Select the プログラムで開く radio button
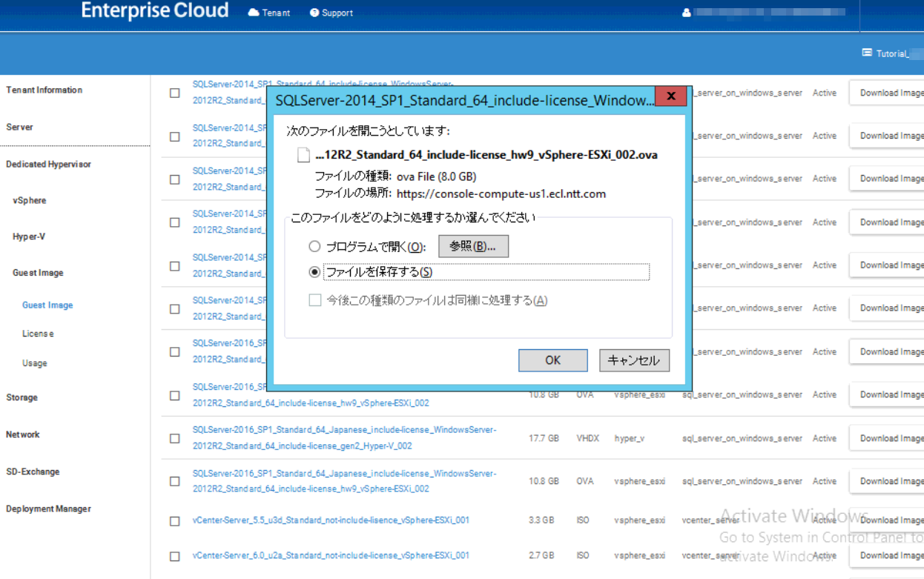The image size is (924, 579). [x=314, y=246]
